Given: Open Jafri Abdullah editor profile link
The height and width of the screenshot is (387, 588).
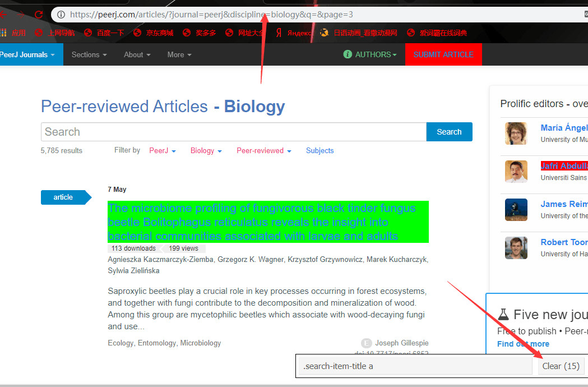Looking at the screenshot, I should coord(564,165).
